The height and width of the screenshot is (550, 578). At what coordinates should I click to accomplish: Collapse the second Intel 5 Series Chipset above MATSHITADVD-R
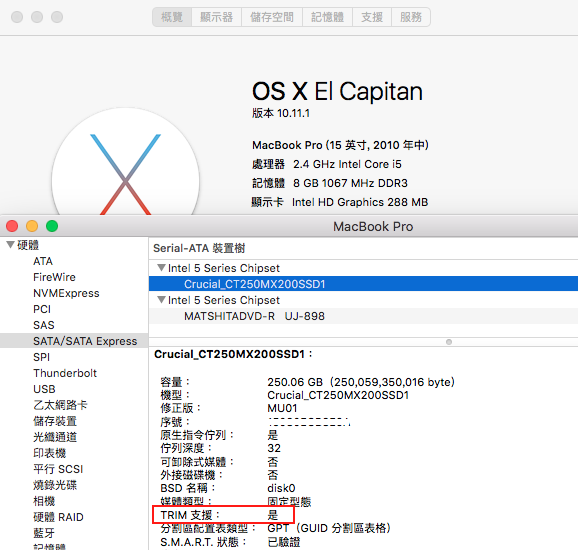pos(161,300)
